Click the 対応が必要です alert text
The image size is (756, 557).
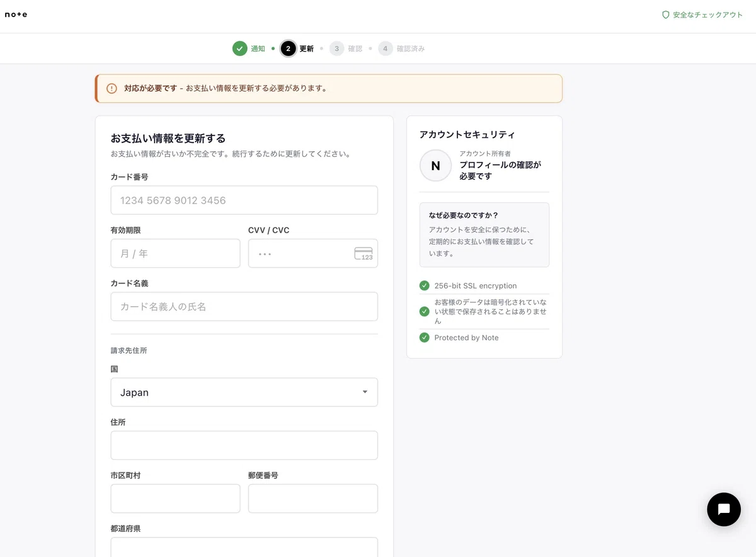click(x=151, y=88)
